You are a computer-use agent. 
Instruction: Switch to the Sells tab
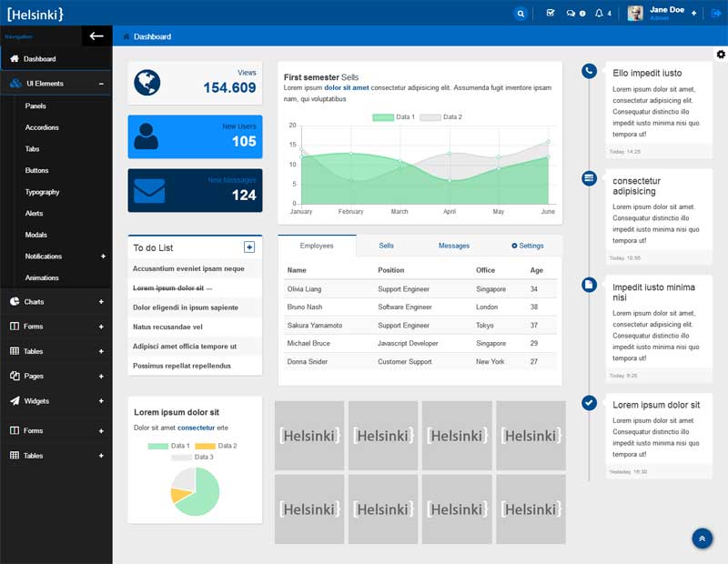click(x=386, y=246)
